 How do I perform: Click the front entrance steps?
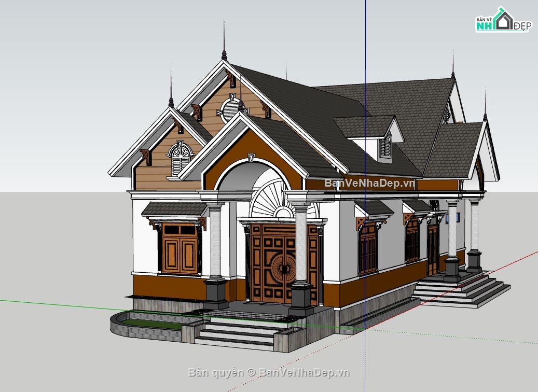point(236,332)
